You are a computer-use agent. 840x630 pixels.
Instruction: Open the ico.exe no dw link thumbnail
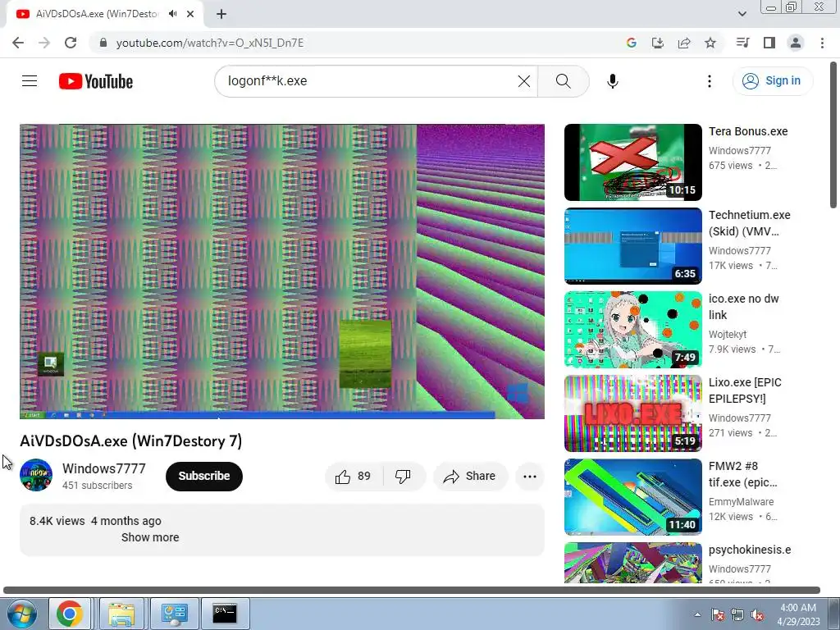(x=632, y=330)
